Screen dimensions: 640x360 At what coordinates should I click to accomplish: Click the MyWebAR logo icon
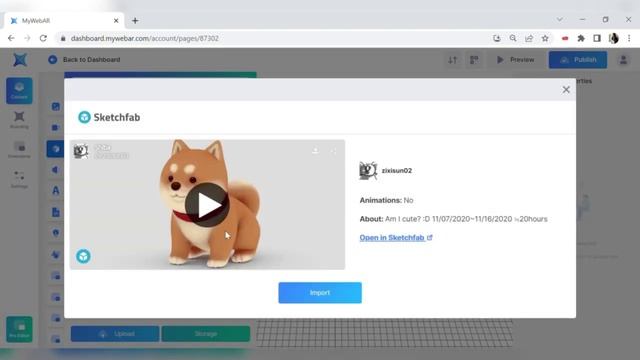[20, 60]
